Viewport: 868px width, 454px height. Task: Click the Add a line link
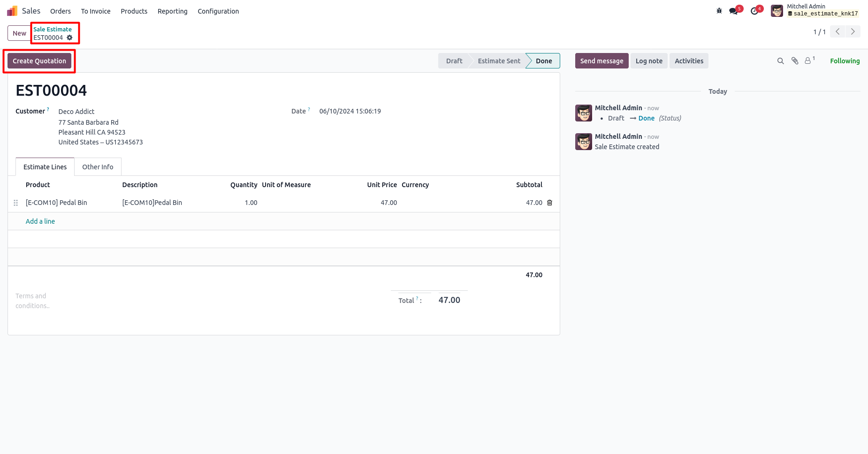coord(40,221)
